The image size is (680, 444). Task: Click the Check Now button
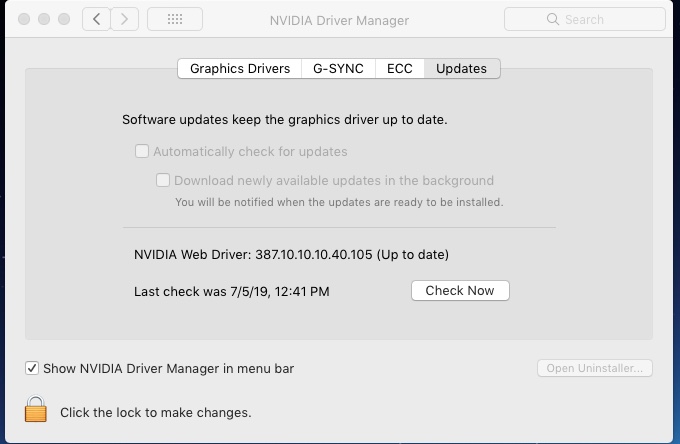(460, 291)
